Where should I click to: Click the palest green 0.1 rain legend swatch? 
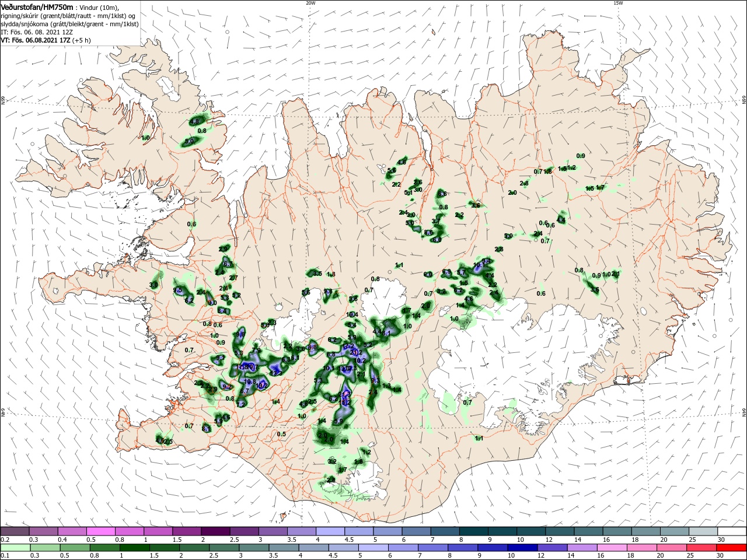click(15, 548)
